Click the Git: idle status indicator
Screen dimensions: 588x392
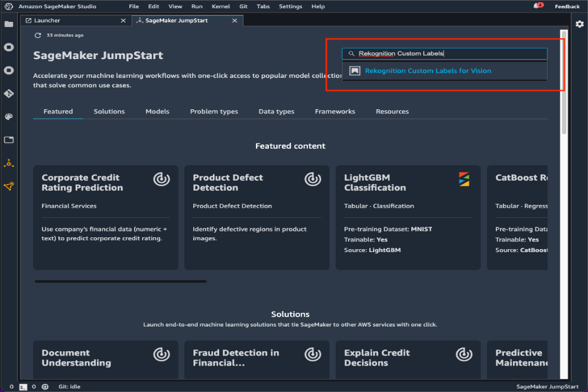coord(68,387)
